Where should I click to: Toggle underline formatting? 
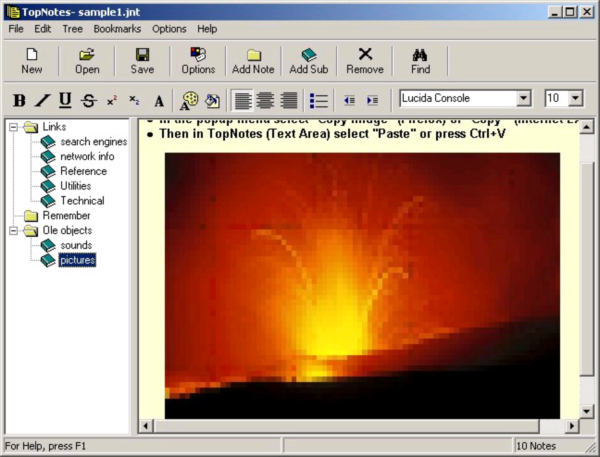(x=65, y=100)
